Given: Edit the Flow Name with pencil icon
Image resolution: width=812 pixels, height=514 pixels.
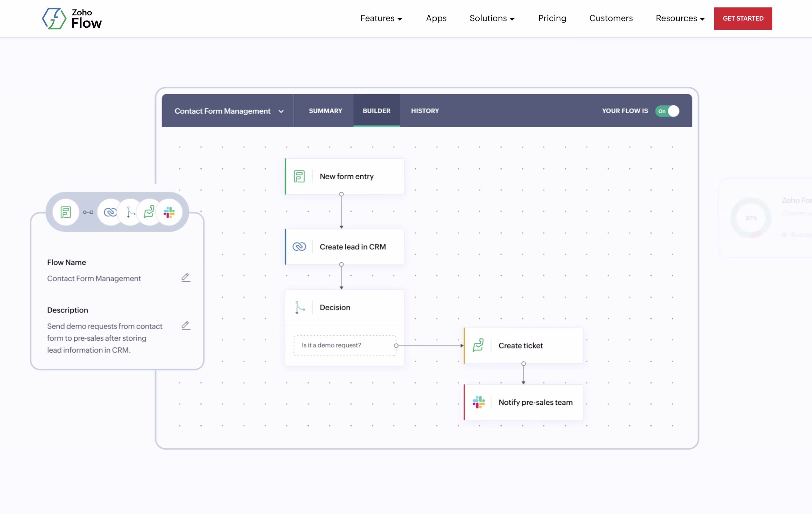Looking at the screenshot, I should 186,278.
